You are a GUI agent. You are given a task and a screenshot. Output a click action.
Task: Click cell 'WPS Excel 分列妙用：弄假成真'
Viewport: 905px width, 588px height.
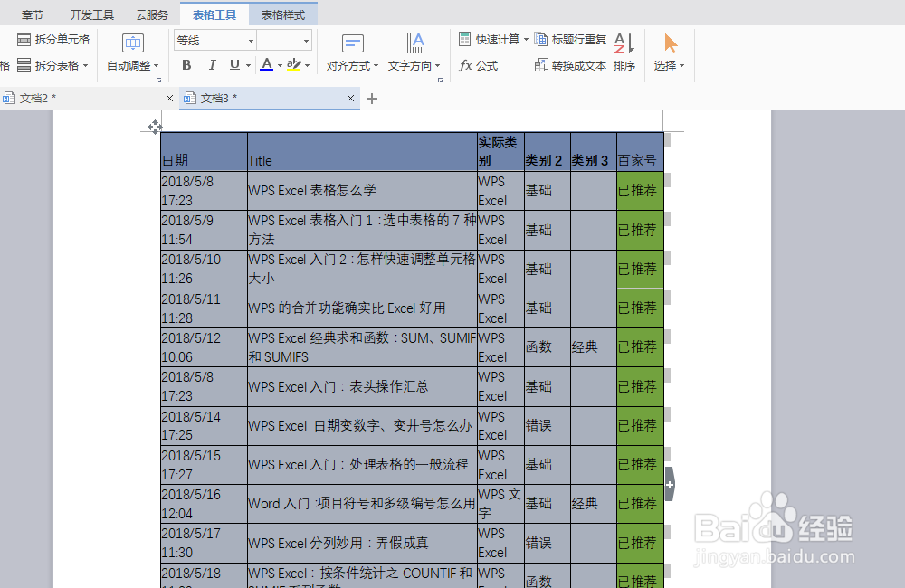click(x=363, y=543)
